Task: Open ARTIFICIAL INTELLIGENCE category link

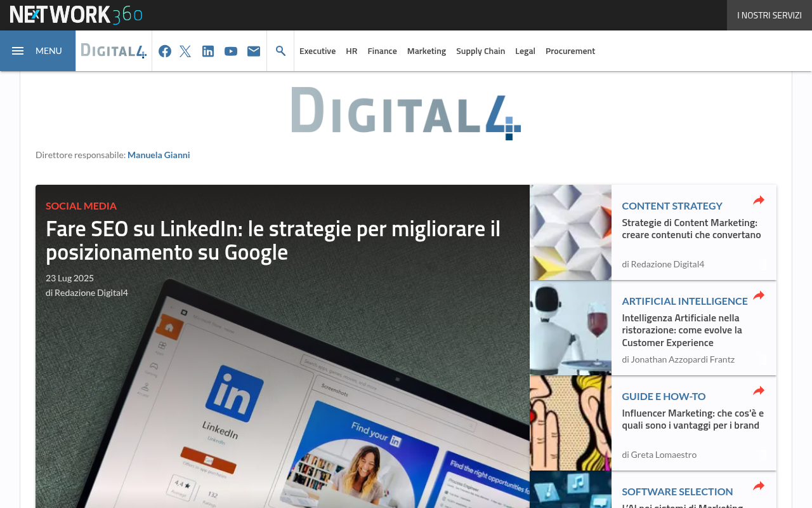Action: click(684, 301)
